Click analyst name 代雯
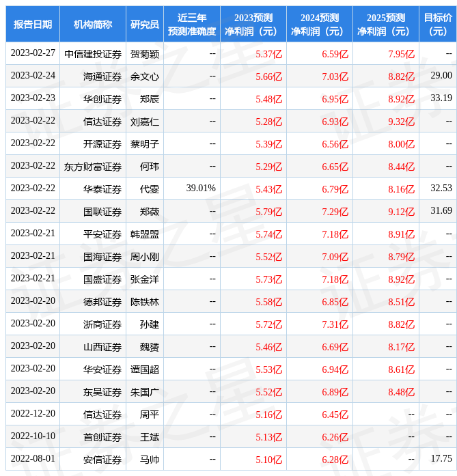 150,188
